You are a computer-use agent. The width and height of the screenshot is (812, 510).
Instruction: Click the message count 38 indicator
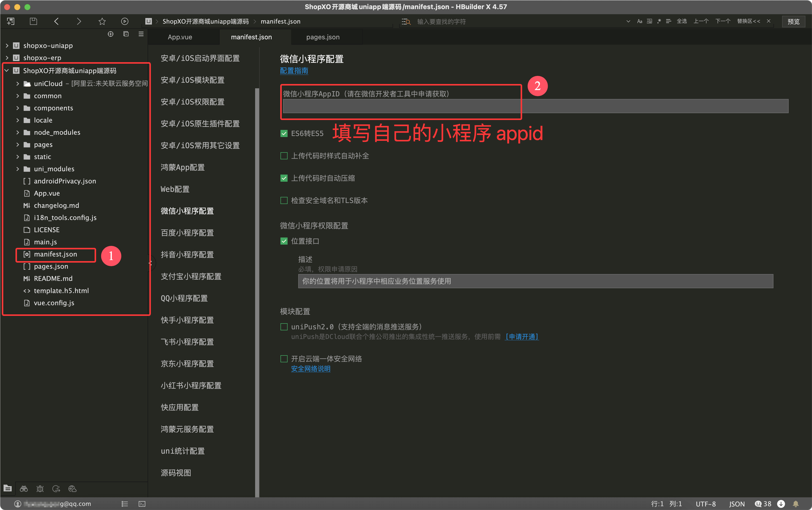(763, 504)
